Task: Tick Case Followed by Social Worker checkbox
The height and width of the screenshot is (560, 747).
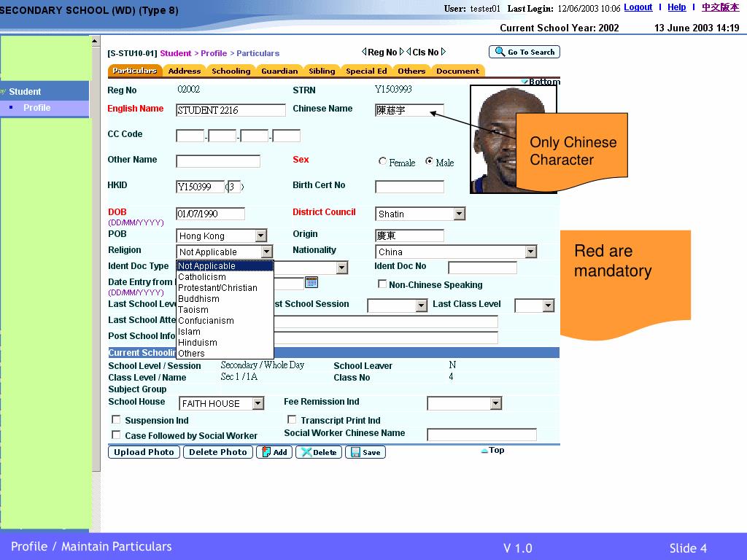Action: click(x=116, y=435)
